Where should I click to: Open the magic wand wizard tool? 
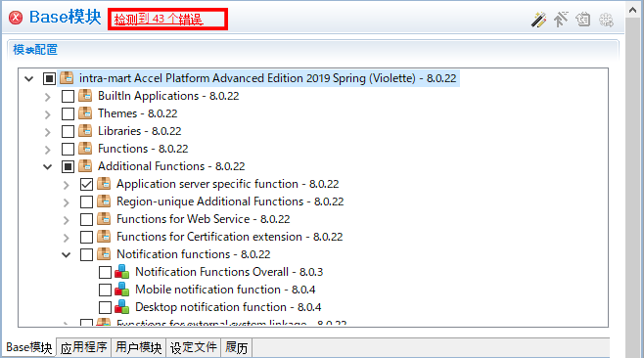[538, 20]
